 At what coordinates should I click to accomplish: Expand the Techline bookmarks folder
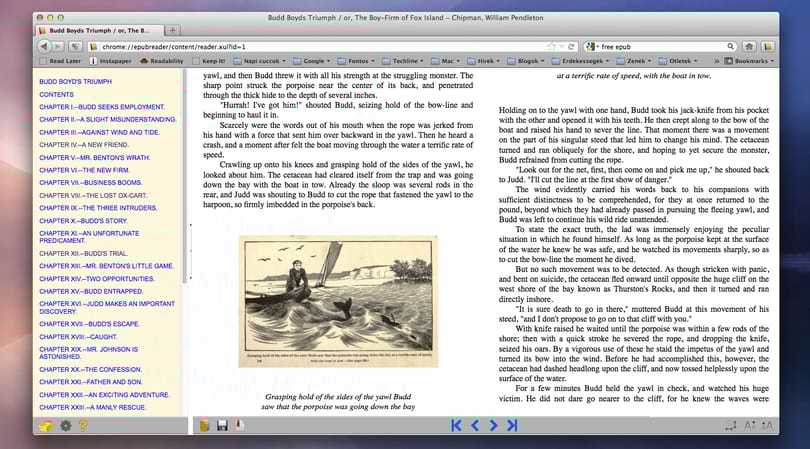point(403,61)
